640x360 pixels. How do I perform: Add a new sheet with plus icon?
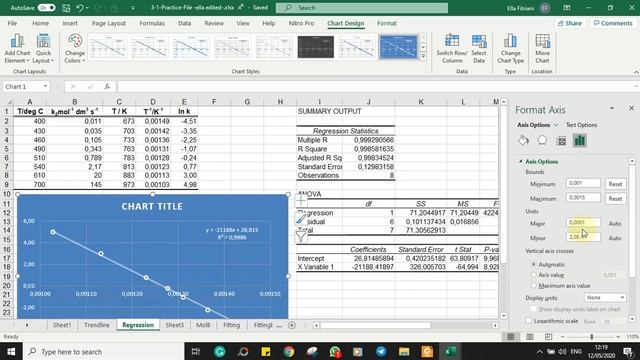tap(291, 325)
